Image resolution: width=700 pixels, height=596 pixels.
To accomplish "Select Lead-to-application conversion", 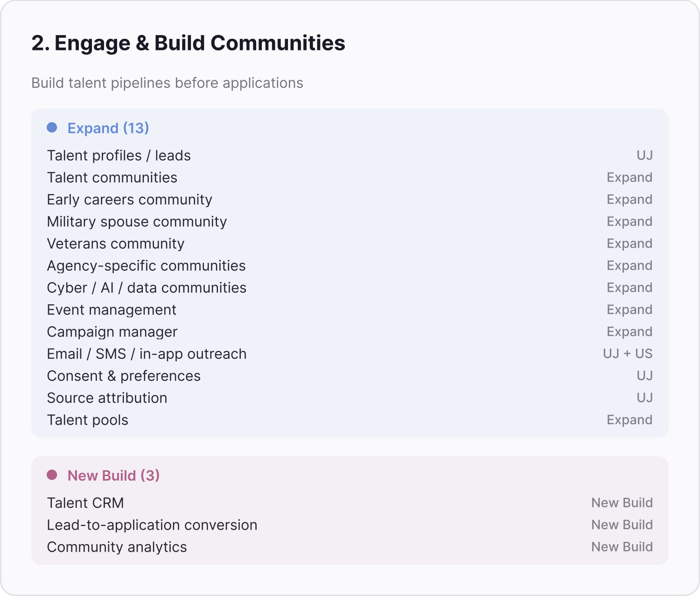I will pyautogui.click(x=350, y=525).
